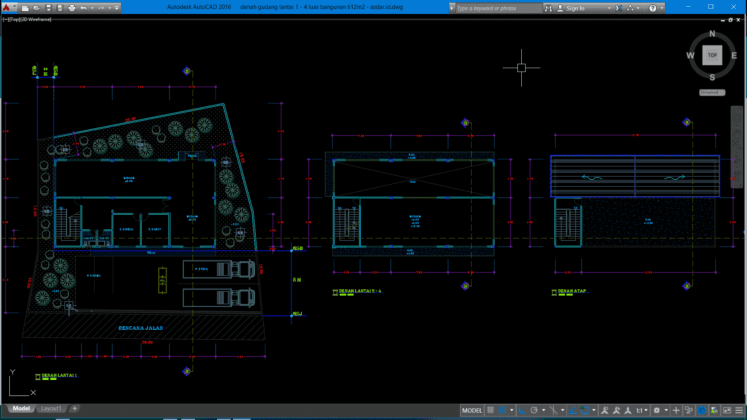Screen dimensions: 747x420
Task: Expand the annotation scale 1:1 dropdown
Action: 647,411
